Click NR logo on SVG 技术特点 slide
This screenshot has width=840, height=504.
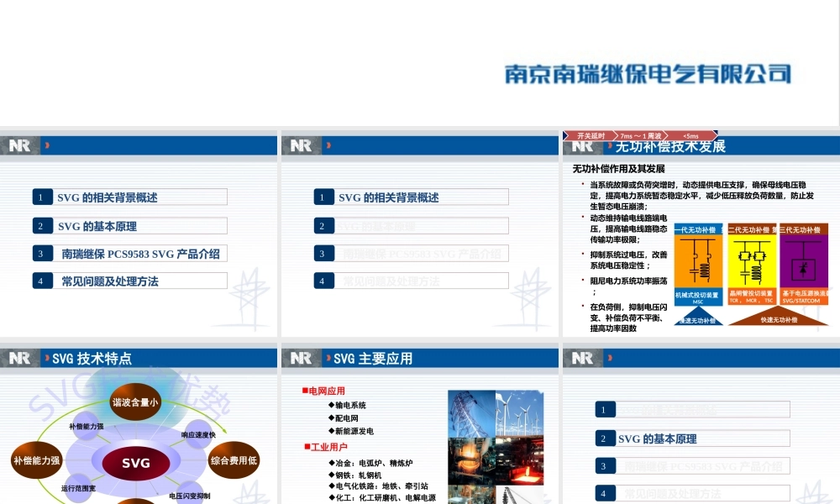(20, 359)
